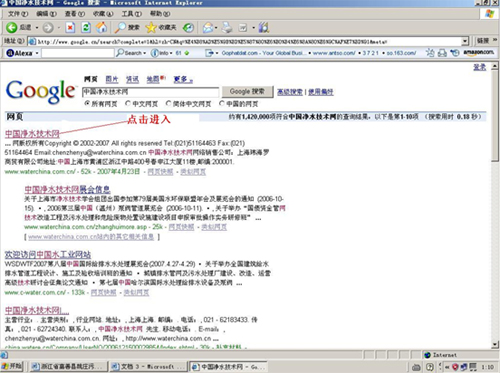Select the 中文网页 radio button

(x=128, y=104)
